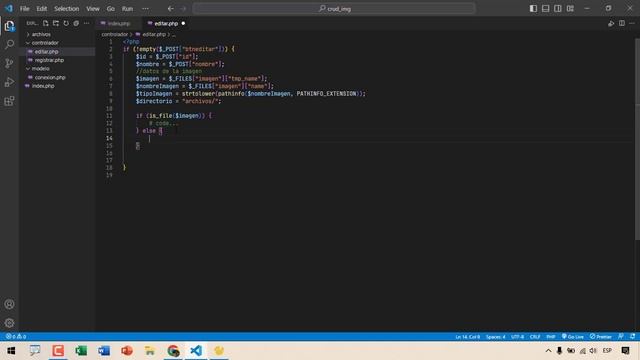Click controlador in the breadcrumb
This screenshot has height=360, width=640.
pyautogui.click(x=115, y=35)
